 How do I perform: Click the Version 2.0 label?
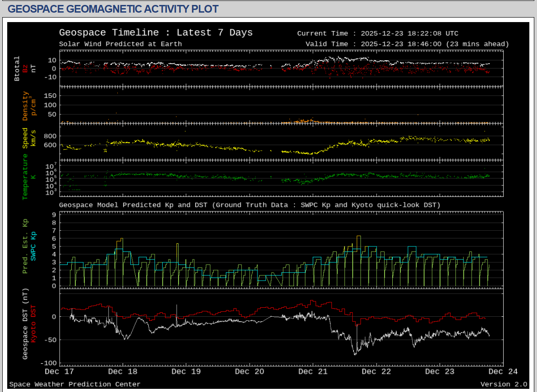click(504, 384)
